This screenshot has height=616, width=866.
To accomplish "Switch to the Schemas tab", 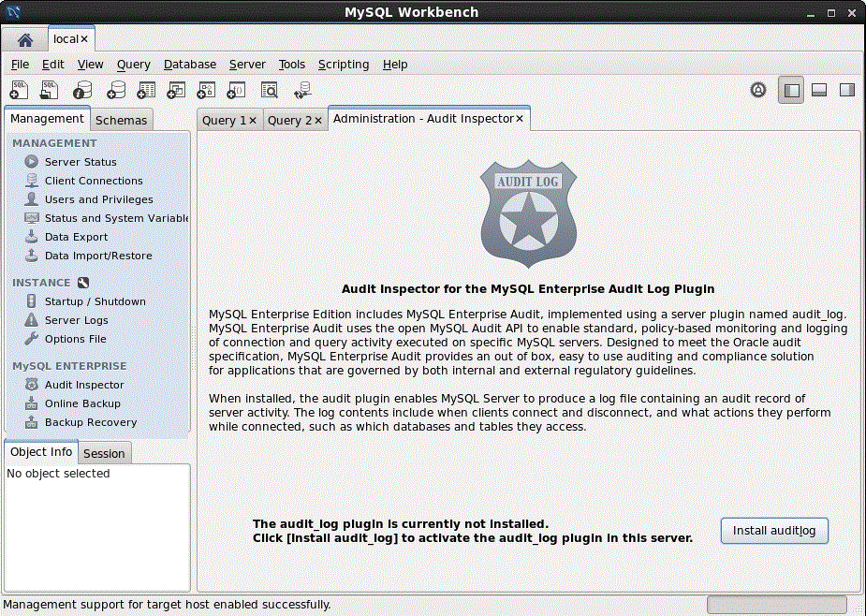I will (121, 120).
